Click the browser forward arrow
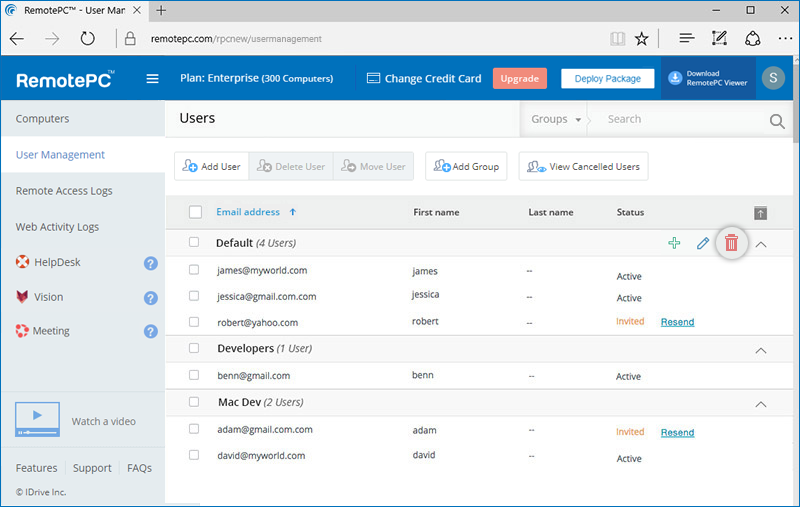Viewport: 800px width, 507px height. [52, 39]
